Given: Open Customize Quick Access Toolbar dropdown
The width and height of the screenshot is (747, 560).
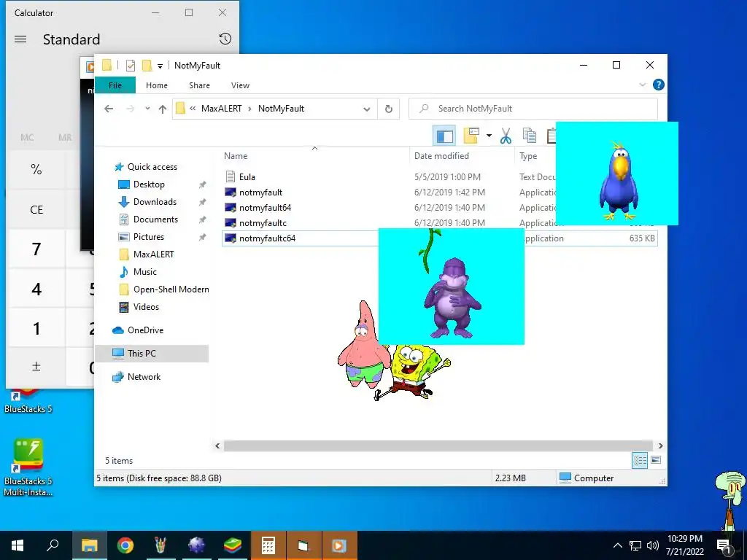Looking at the screenshot, I should (160, 66).
